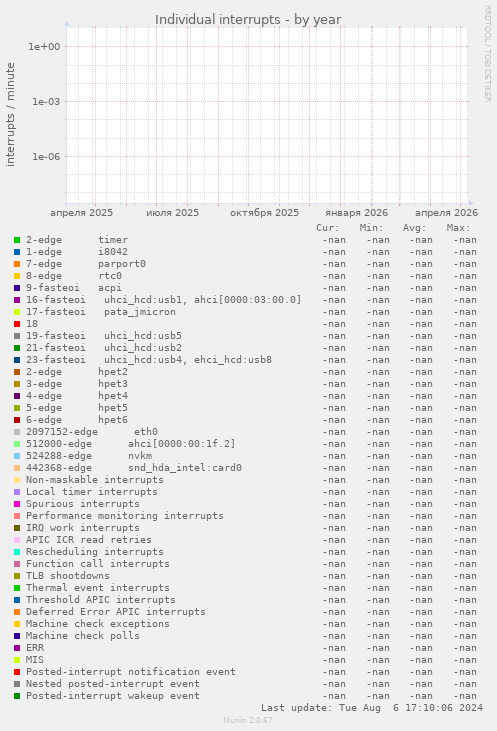Click the Individual interrupts - by year title
The width and height of the screenshot is (497, 731).
[x=248, y=20]
